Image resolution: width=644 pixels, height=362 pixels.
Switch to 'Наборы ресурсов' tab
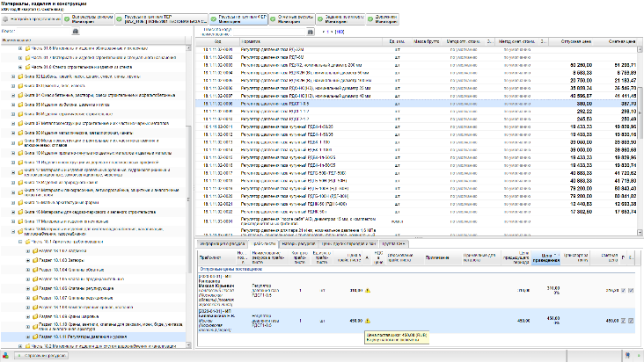pyautogui.click(x=298, y=244)
